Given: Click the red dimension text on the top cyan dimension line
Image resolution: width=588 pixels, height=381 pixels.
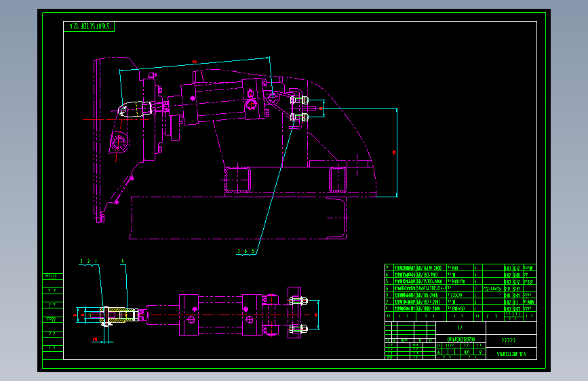Looking at the screenshot, I should point(194,62).
